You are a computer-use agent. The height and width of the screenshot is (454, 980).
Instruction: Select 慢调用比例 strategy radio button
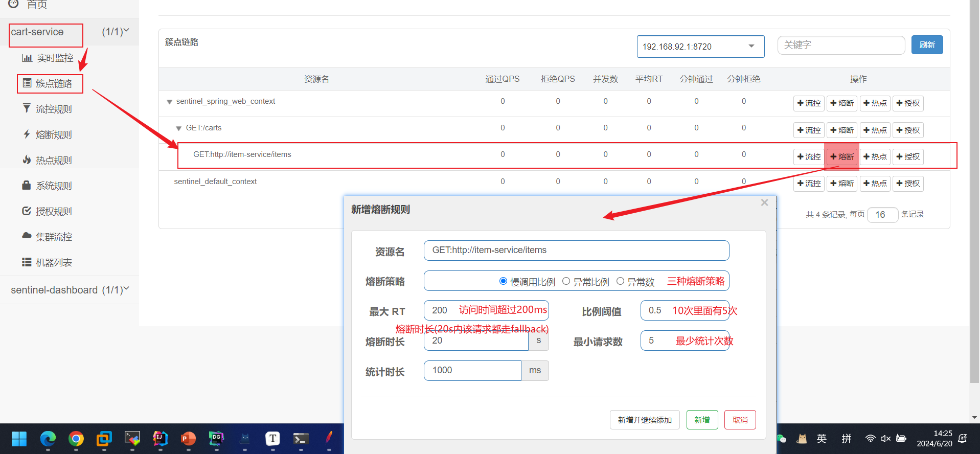503,281
